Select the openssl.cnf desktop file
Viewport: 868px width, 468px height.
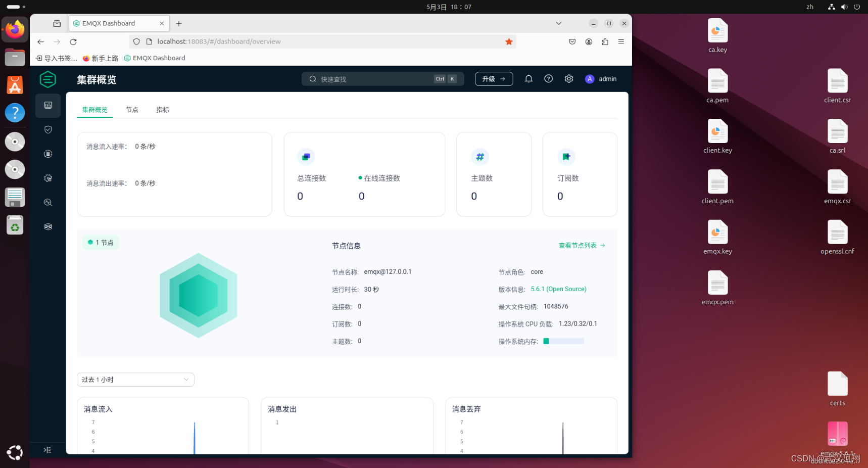[x=837, y=237]
